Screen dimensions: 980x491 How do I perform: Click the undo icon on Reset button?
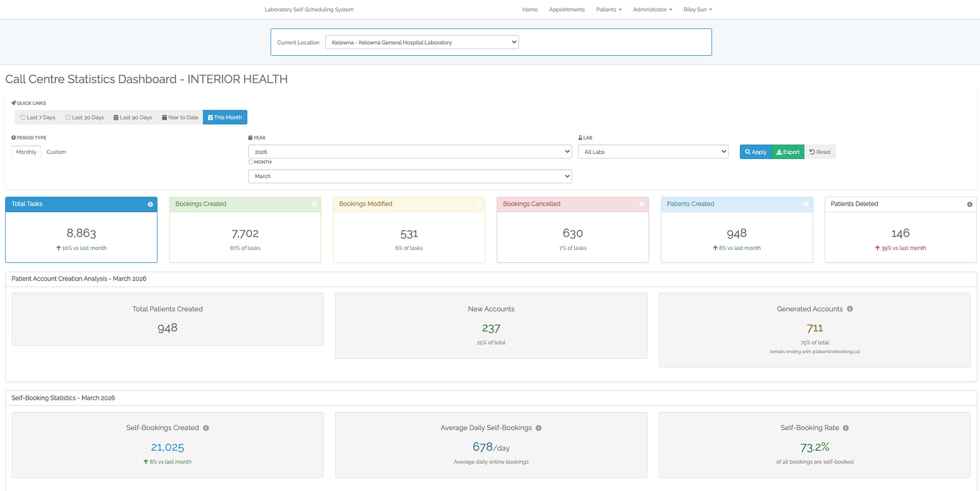click(812, 152)
